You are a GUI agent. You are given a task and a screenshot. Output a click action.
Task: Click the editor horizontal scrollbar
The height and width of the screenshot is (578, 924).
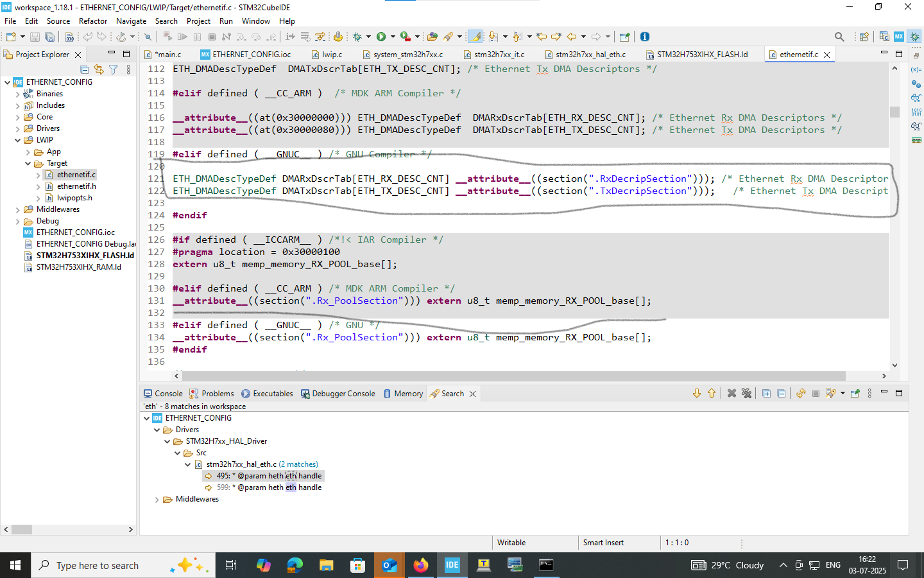[513, 376]
